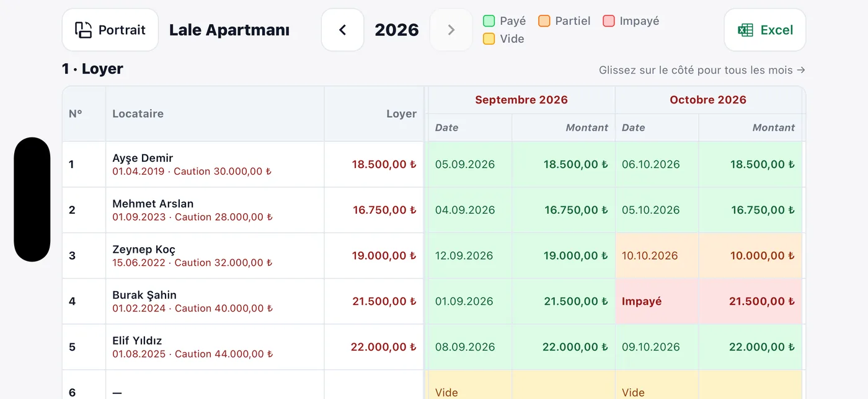The height and width of the screenshot is (399, 868).
Task: Click the year 2026 label
Action: pos(397,30)
